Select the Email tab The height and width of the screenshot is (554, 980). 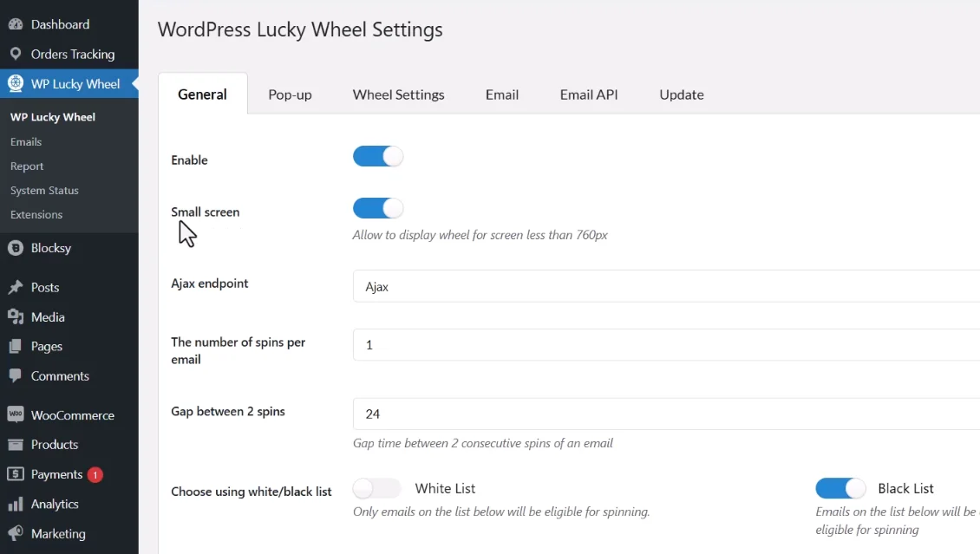pyautogui.click(x=502, y=95)
